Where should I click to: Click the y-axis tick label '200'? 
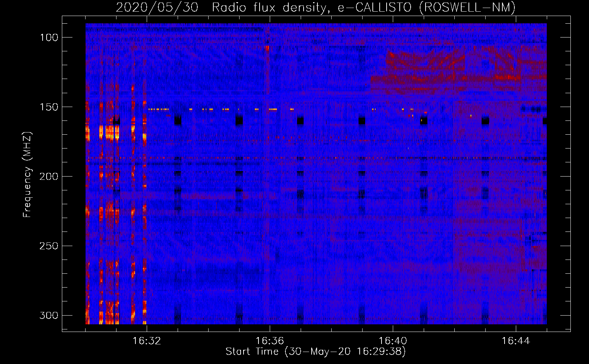48,177
